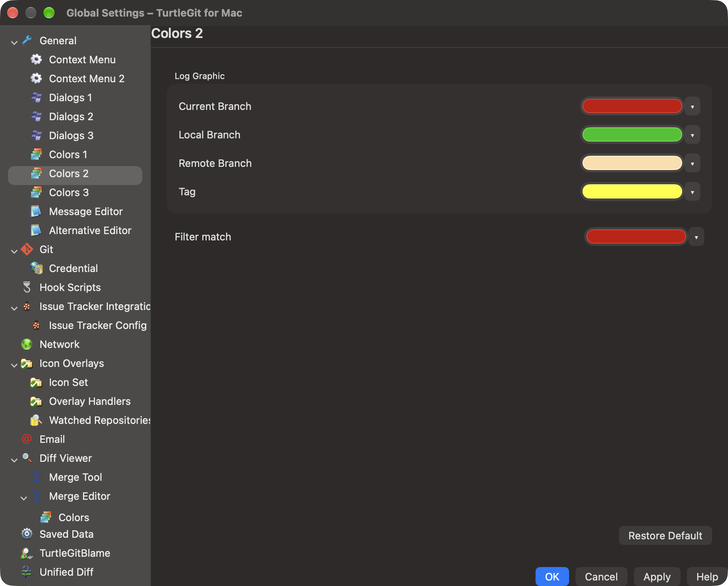This screenshot has height=586, width=728.
Task: Click the Message Editor notepad icon
Action: click(36, 211)
